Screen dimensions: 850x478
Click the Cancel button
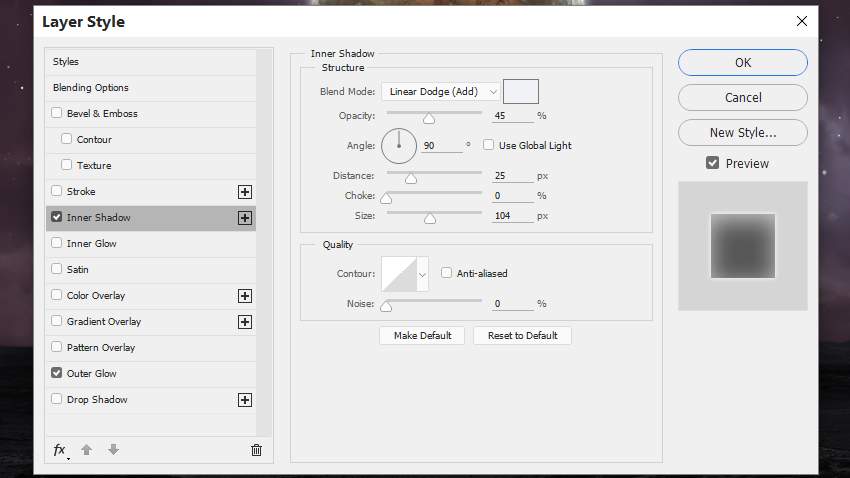point(743,98)
